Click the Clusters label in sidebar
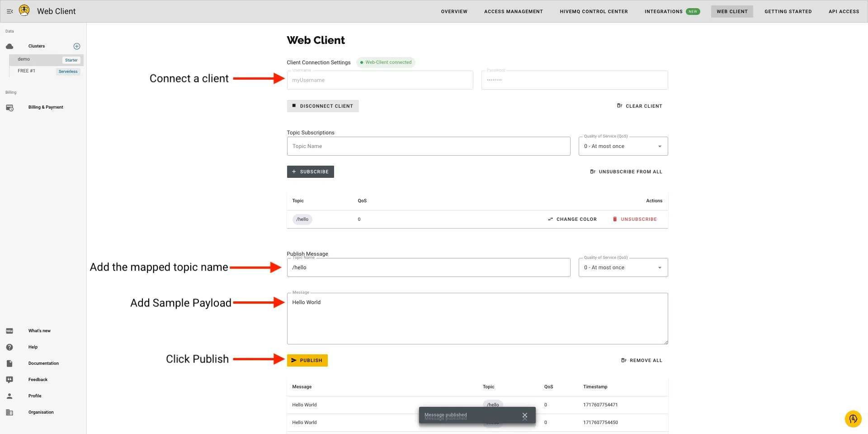Viewport: 868px width, 434px height. click(x=37, y=46)
